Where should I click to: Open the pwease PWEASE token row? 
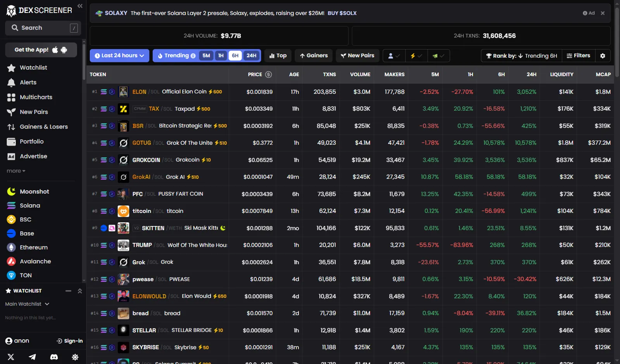click(350, 279)
